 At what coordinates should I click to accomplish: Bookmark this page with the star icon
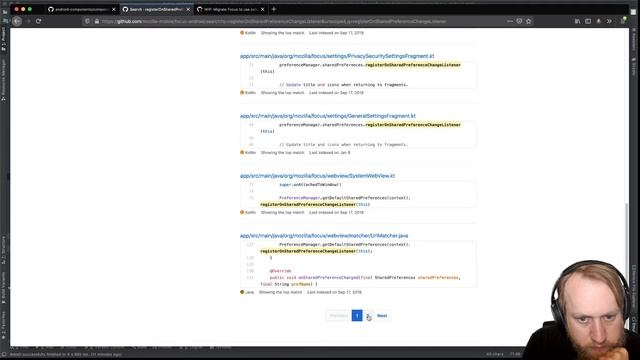pos(529,21)
